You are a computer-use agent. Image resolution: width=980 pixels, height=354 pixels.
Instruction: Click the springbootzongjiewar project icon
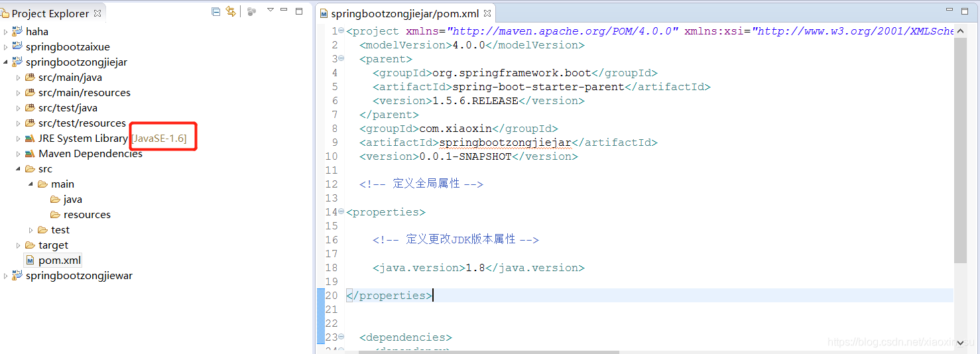click(17, 275)
